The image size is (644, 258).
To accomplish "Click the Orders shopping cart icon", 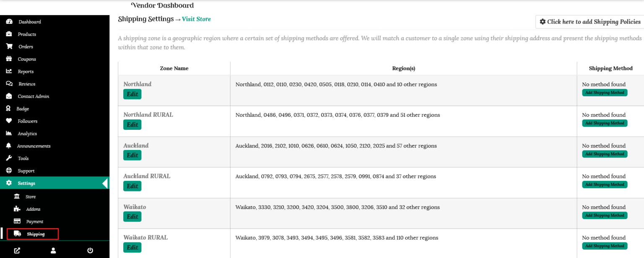I will [x=9, y=46].
